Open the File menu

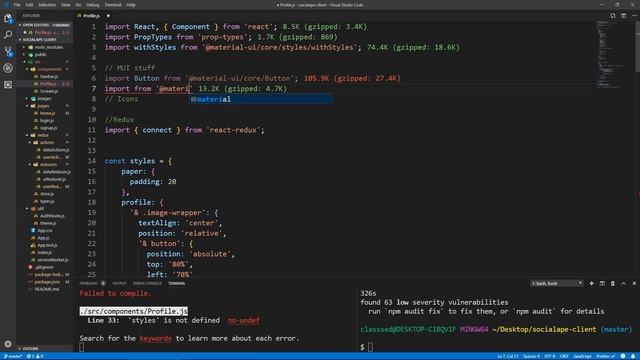pos(17,5)
